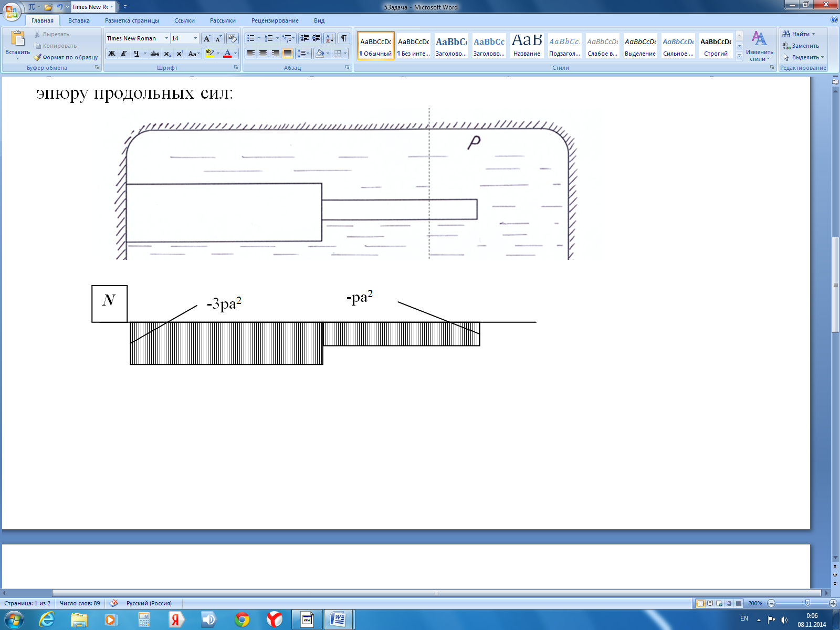Align text left
The height and width of the screenshot is (630, 840).
(251, 54)
